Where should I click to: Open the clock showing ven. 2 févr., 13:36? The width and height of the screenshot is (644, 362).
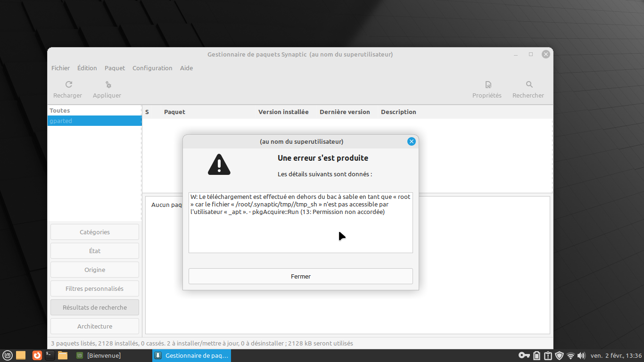pyautogui.click(x=616, y=355)
